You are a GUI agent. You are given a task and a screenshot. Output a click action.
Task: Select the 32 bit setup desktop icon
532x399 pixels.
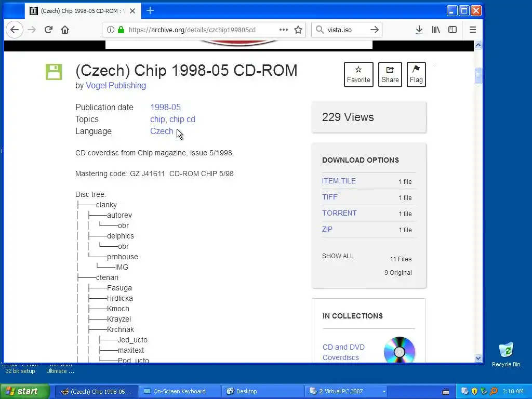tap(20, 368)
